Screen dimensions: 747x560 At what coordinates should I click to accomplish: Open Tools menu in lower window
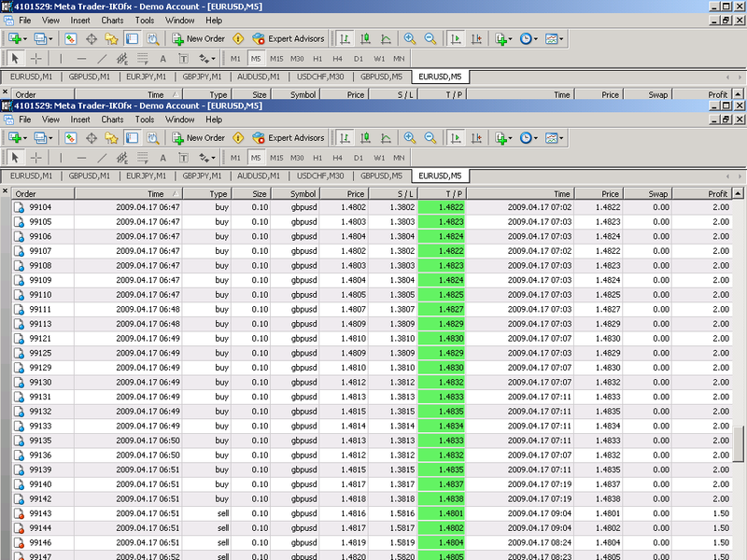pos(145,119)
